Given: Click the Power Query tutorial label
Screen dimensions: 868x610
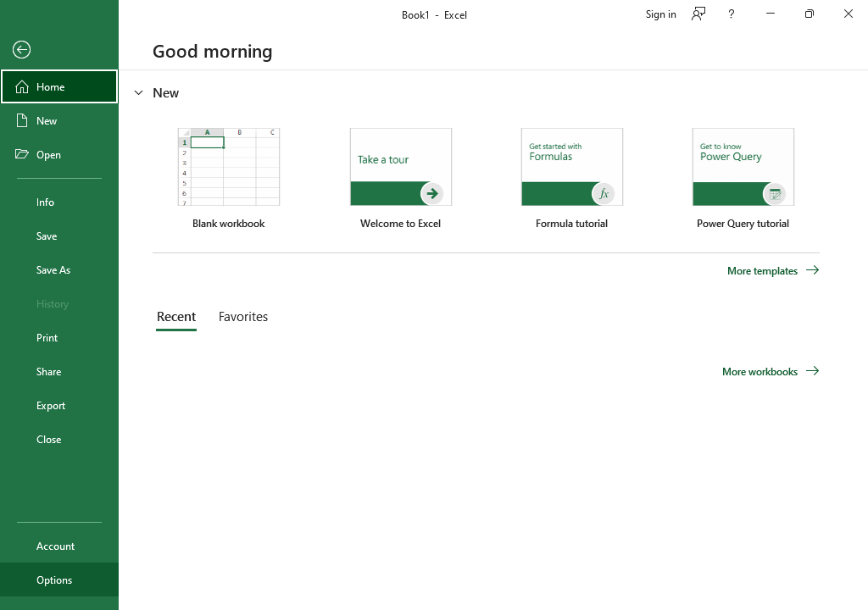Looking at the screenshot, I should [743, 224].
